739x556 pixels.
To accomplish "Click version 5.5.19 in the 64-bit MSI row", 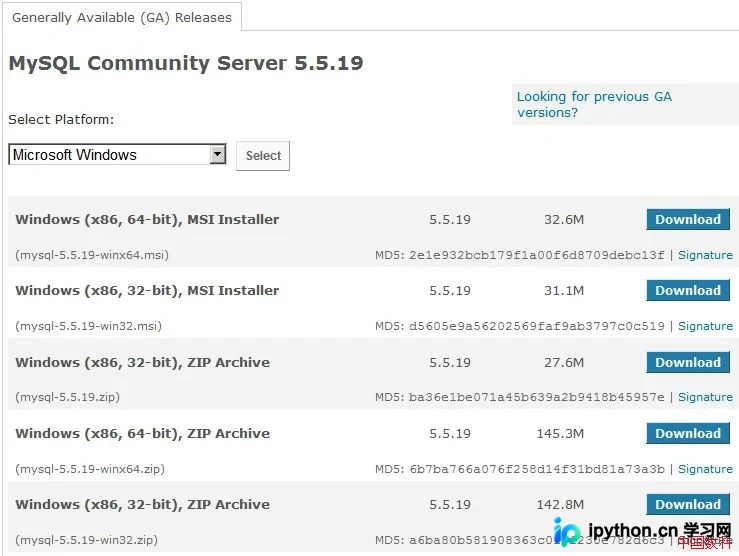I will tap(450, 220).
